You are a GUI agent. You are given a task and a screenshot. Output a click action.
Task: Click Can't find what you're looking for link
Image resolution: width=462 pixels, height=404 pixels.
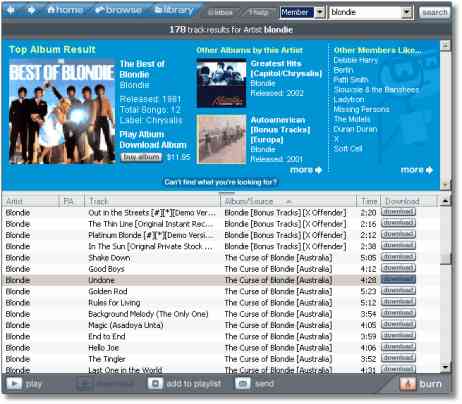pos(221,182)
